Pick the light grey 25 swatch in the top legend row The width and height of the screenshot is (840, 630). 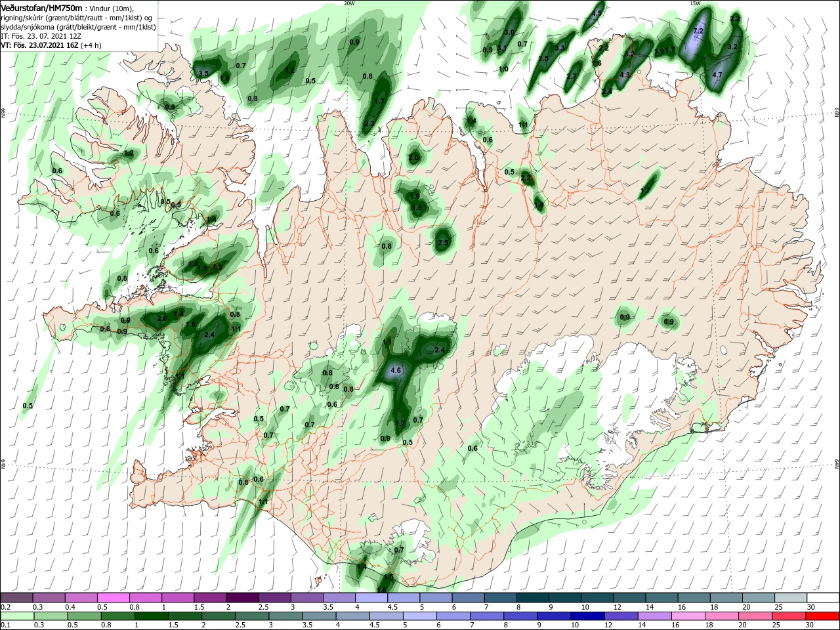tap(790, 597)
